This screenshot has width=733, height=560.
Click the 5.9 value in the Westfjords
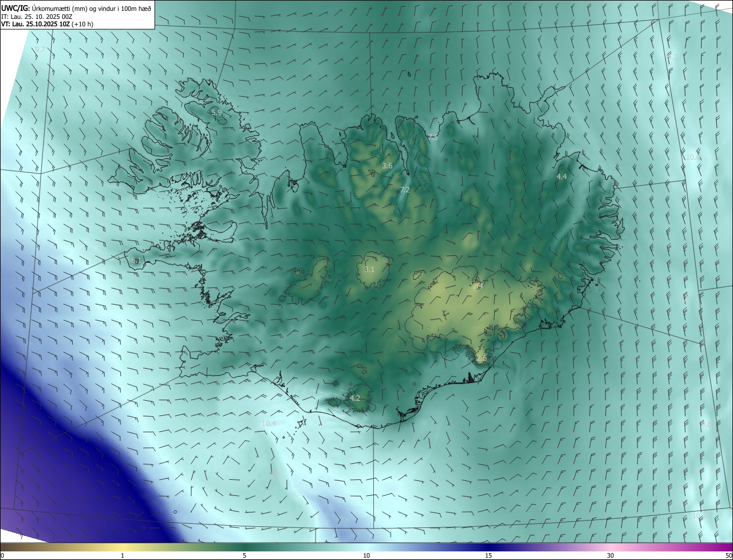coord(216,113)
